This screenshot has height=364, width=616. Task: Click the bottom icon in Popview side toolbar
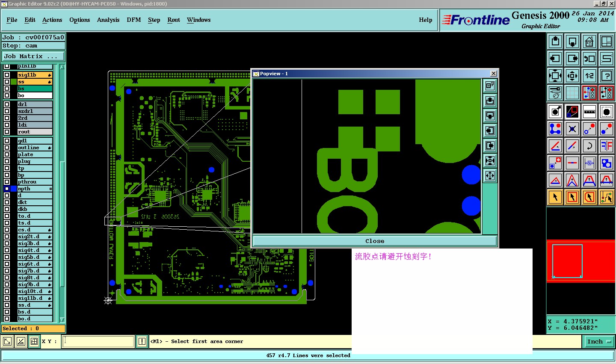(490, 176)
